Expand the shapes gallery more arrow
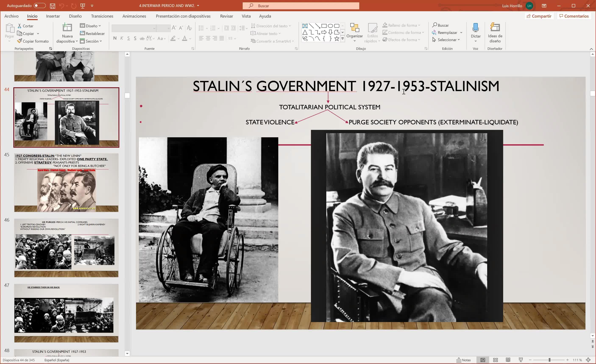Image resolution: width=596 pixels, height=364 pixels. 343,39
